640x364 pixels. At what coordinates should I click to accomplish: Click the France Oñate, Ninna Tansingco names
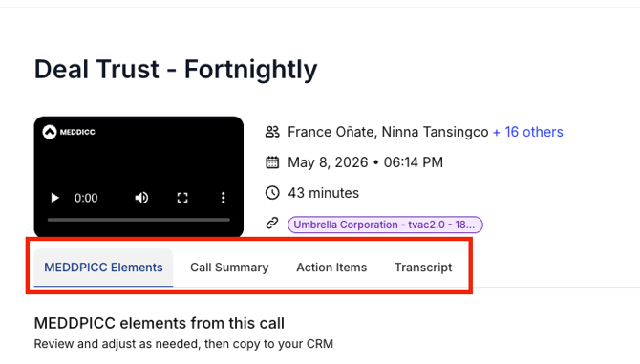388,132
